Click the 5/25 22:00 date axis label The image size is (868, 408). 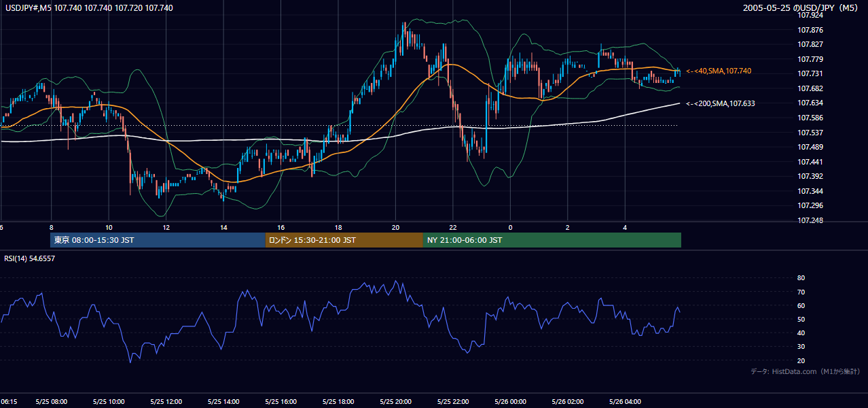coord(453,402)
